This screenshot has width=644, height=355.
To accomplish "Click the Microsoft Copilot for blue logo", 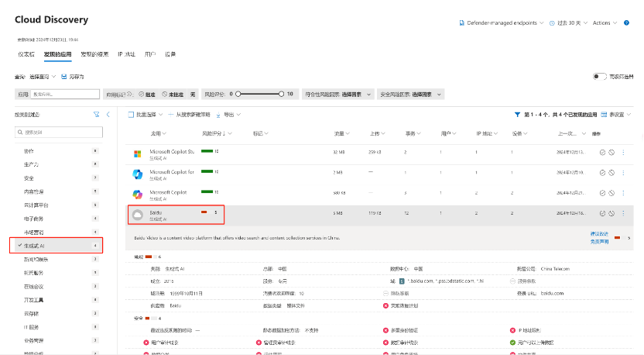I will [138, 174].
